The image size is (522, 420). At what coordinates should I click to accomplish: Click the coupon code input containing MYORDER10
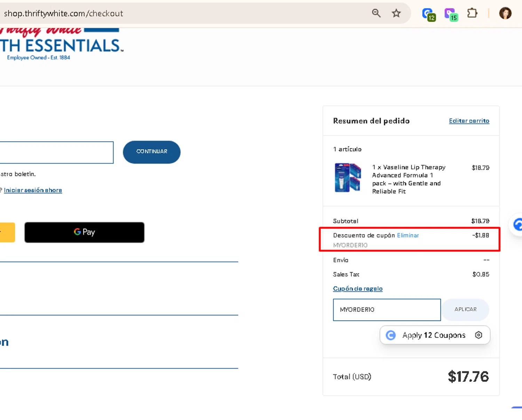tap(387, 309)
